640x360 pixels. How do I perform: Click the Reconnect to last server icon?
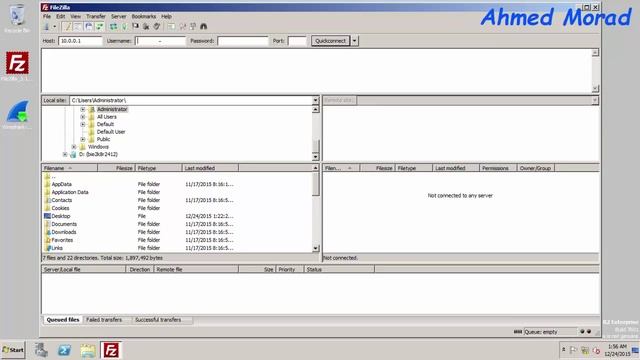tap(157, 27)
